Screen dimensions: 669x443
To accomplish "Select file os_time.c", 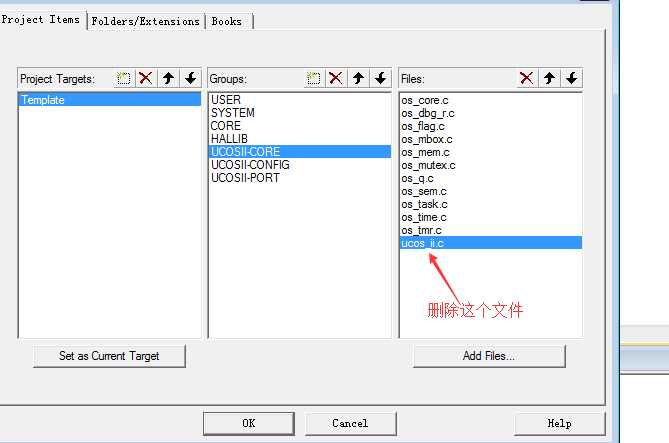I will [491, 217].
